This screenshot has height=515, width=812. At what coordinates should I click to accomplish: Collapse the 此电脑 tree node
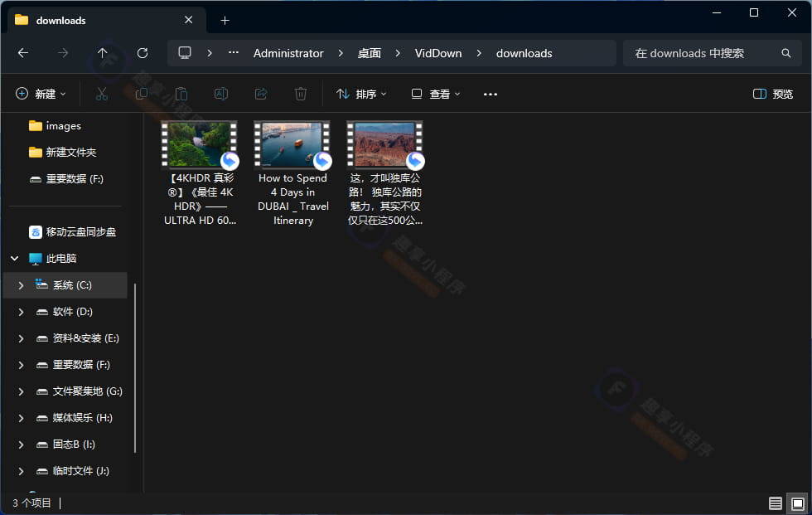pyautogui.click(x=15, y=259)
